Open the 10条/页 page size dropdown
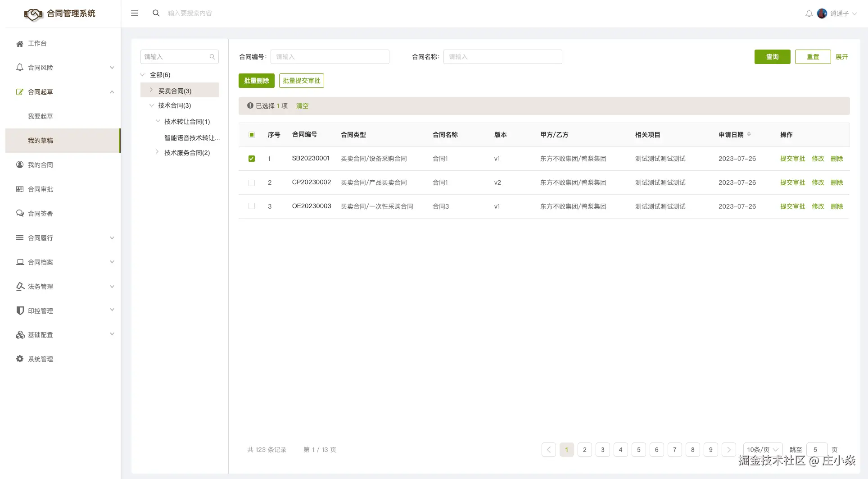This screenshot has width=868, height=479. point(763,450)
